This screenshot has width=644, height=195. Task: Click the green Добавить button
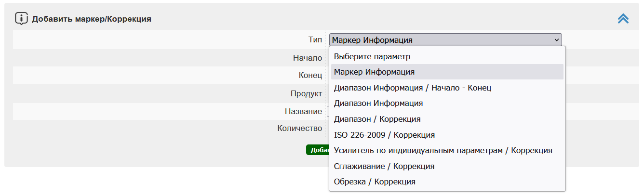318,150
